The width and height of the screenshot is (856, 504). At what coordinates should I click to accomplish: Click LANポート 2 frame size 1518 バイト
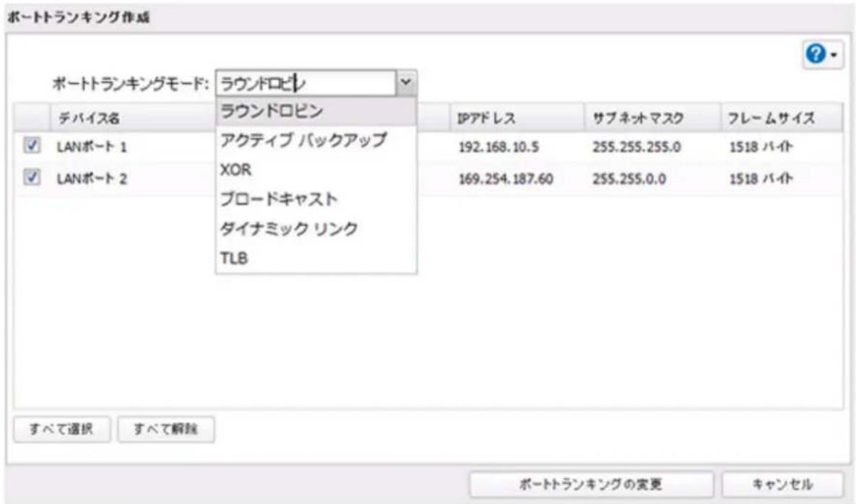761,178
